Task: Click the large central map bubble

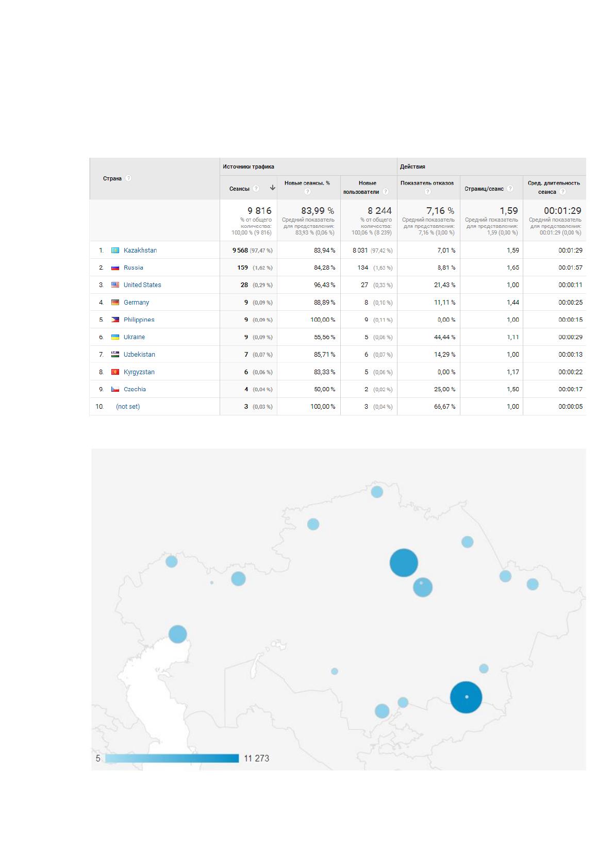Action: [x=404, y=562]
